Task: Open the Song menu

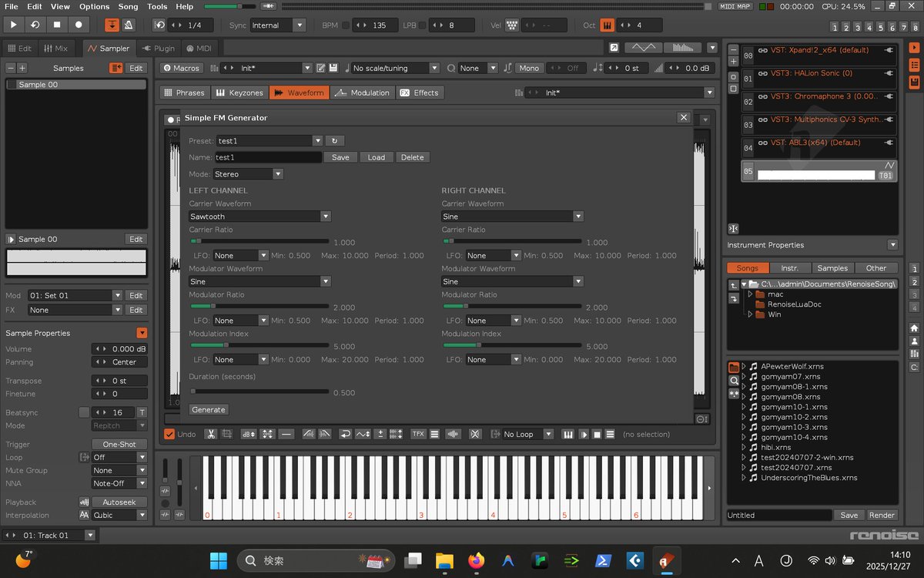Action: [128, 6]
